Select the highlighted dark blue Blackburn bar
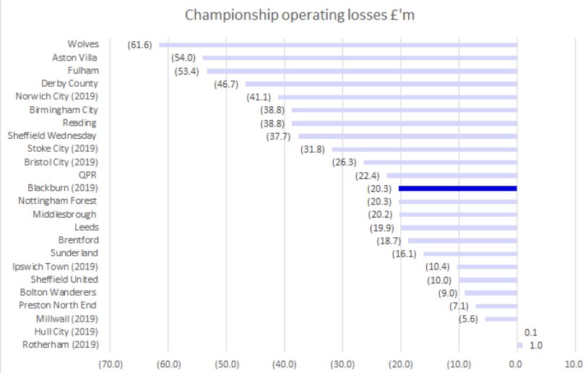Image resolution: width=588 pixels, height=373 pixels. tap(457, 188)
